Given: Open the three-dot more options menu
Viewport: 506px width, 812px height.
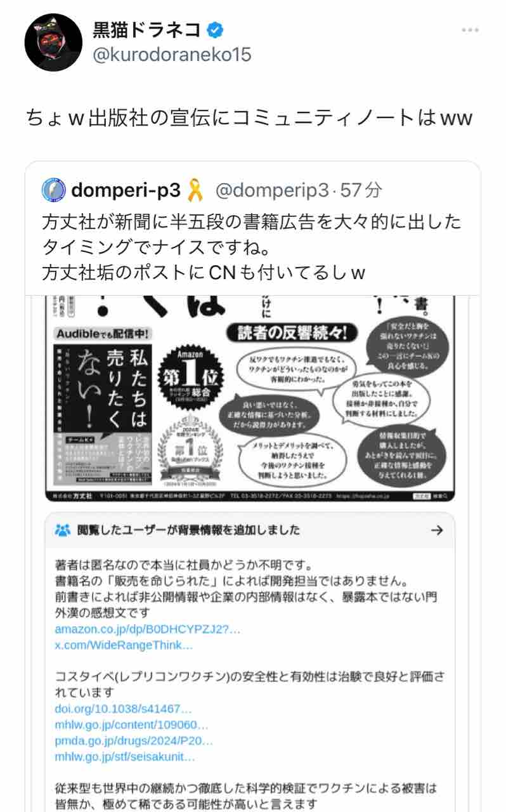Looking at the screenshot, I should pos(470,30).
